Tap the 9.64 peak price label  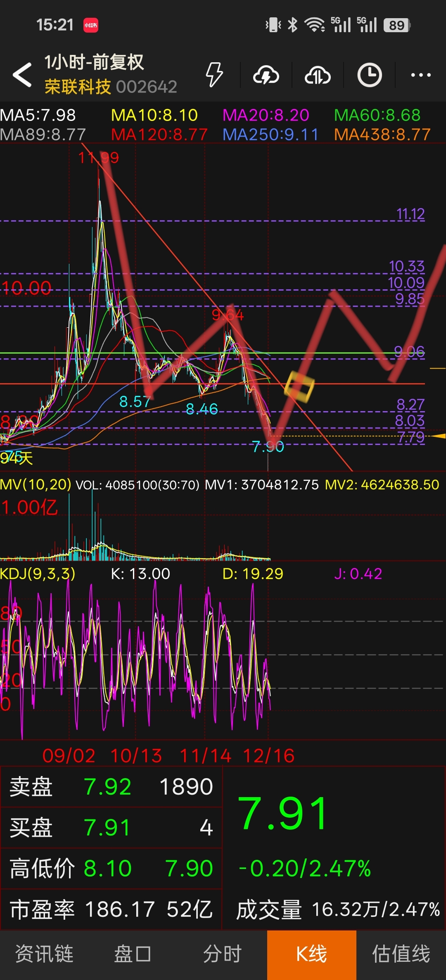(x=228, y=315)
